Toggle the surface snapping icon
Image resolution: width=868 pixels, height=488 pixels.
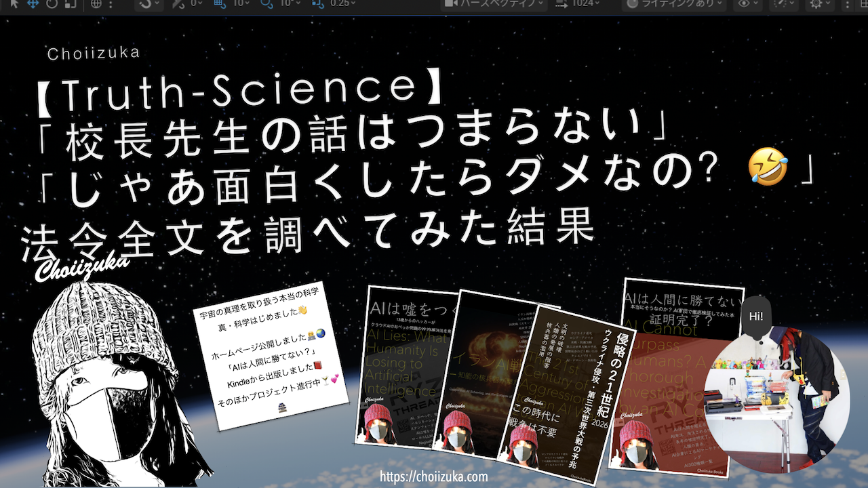pyautogui.click(x=178, y=3)
